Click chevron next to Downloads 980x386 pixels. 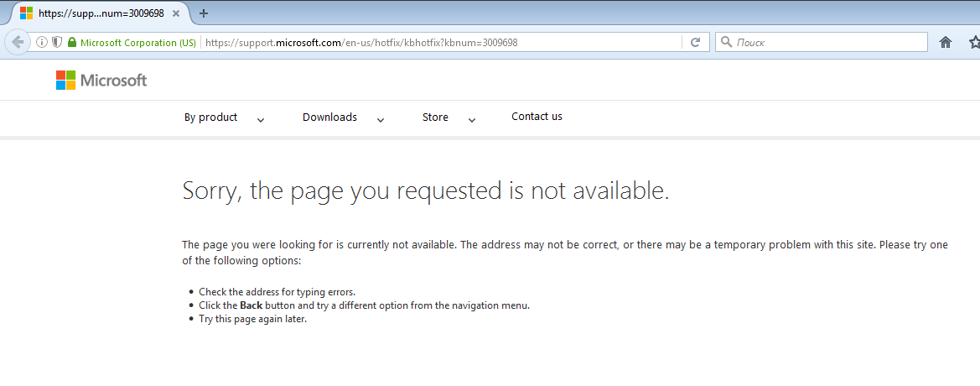pos(381,120)
